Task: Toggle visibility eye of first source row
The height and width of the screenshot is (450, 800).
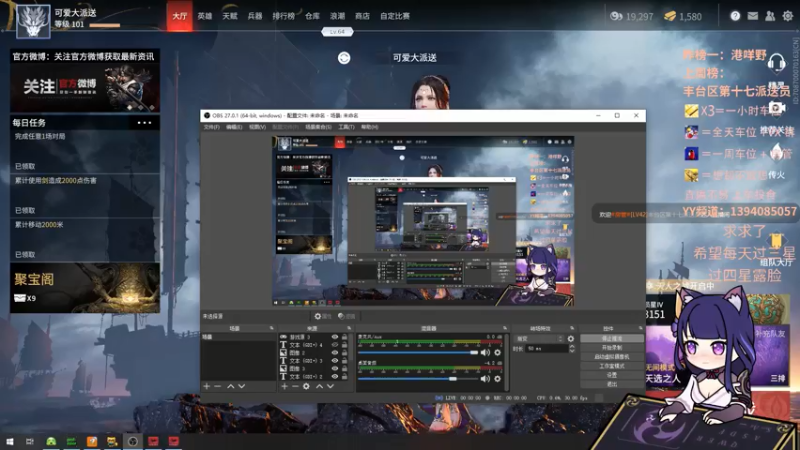Action: point(335,337)
